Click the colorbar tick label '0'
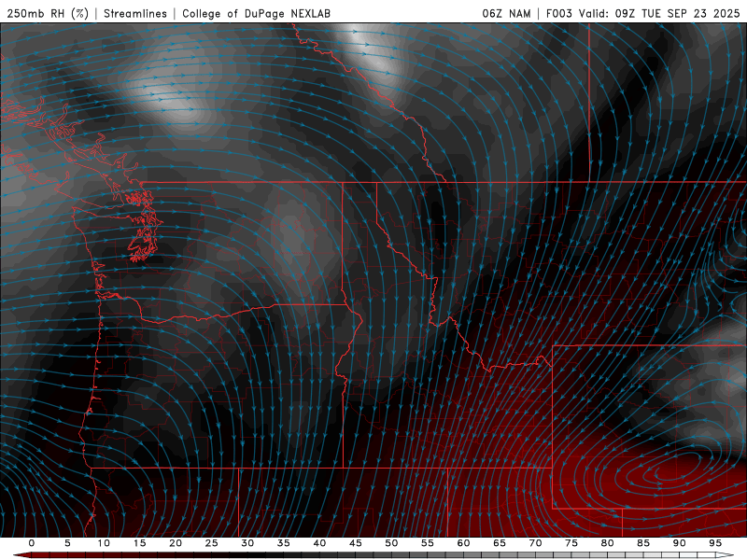 tap(32, 543)
